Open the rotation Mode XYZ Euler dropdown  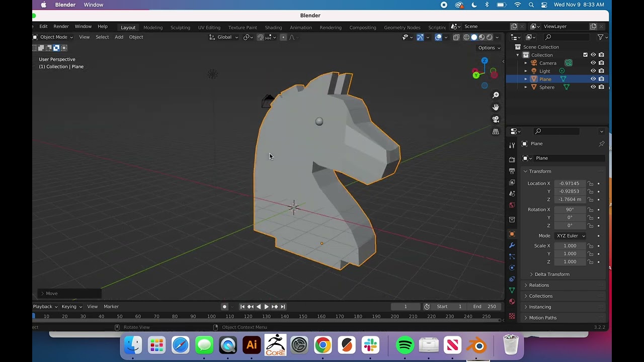(x=570, y=236)
